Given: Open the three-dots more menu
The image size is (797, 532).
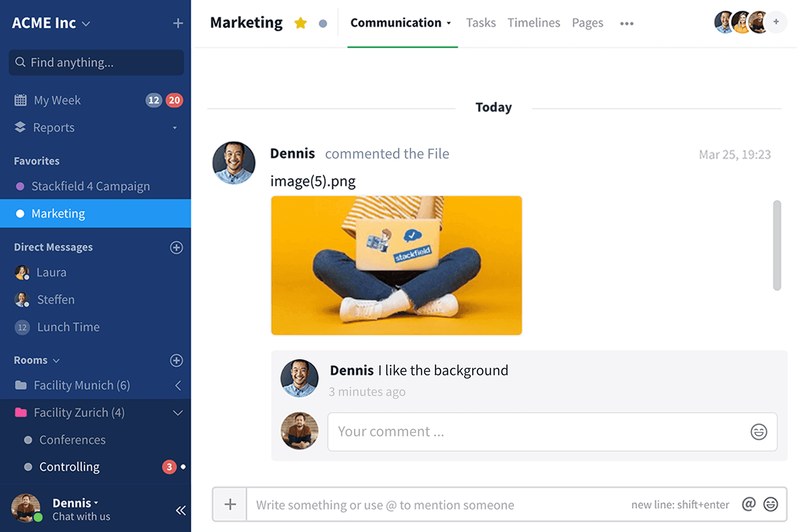Looking at the screenshot, I should [x=627, y=23].
